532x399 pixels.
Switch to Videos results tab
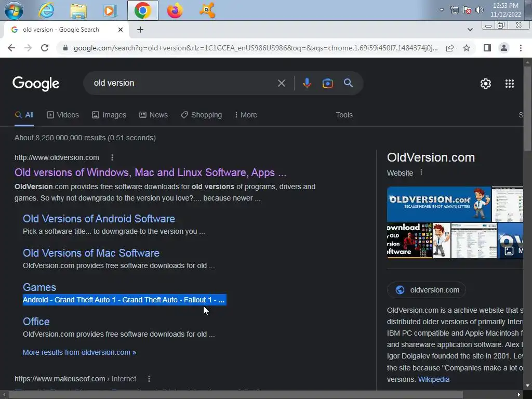[x=63, y=115]
